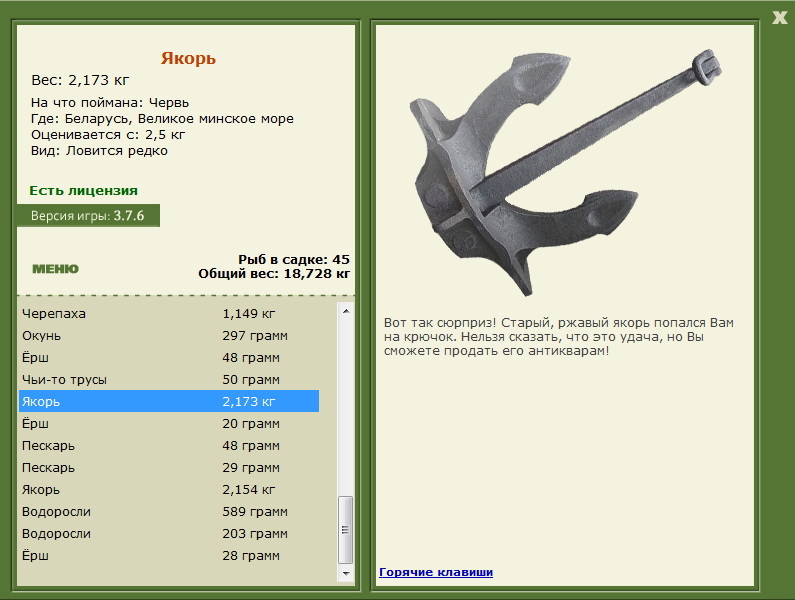Select the Ёрш 20 грамм entry

[x=169, y=423]
